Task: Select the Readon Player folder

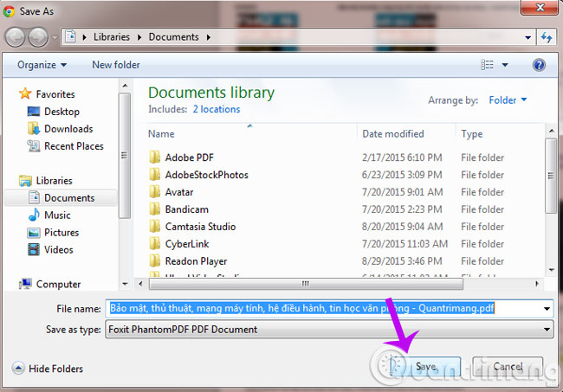Action: [x=196, y=261]
